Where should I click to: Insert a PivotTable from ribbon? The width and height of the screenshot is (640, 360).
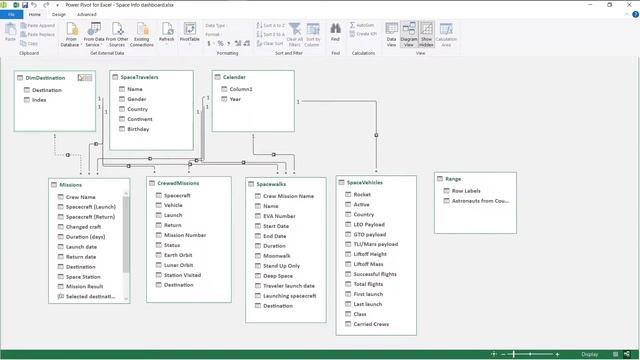[x=190, y=33]
